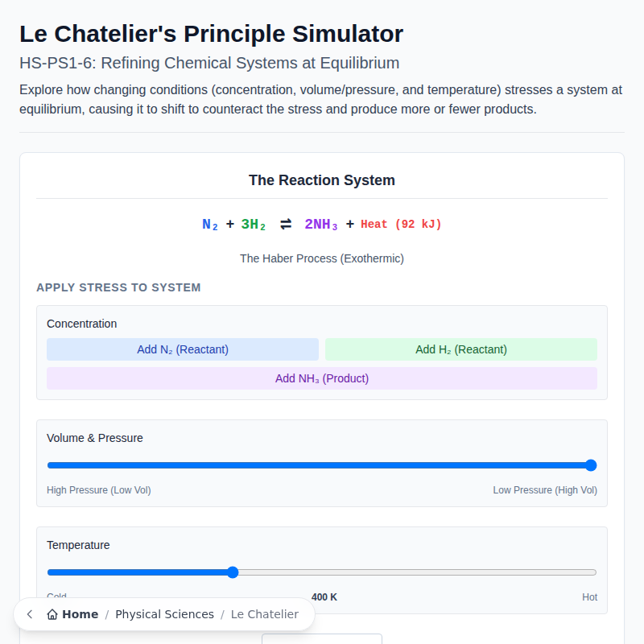Open the Physical Sciences breadcrumb link
Viewport: 644px width, 644px height.
(x=164, y=613)
